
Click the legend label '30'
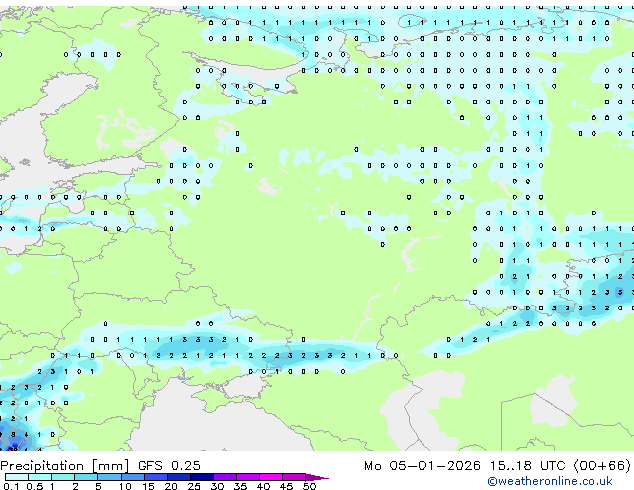[217, 486]
